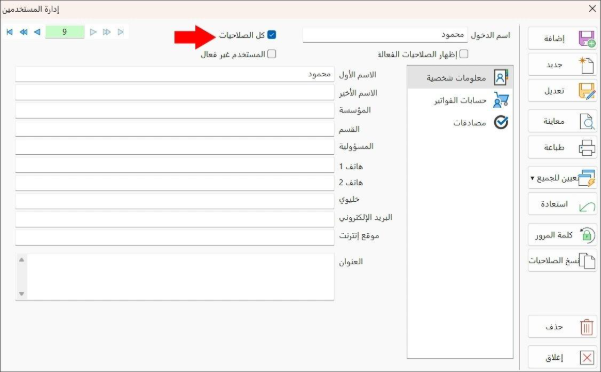
Task: Click the تعيين للجميع cards icon
Action: (x=586, y=178)
